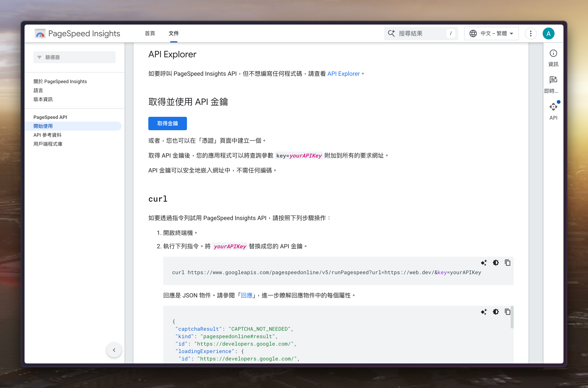The width and height of the screenshot is (588, 388).
Task: Click the step 1 開啟終端機 text
Action: 180,233
